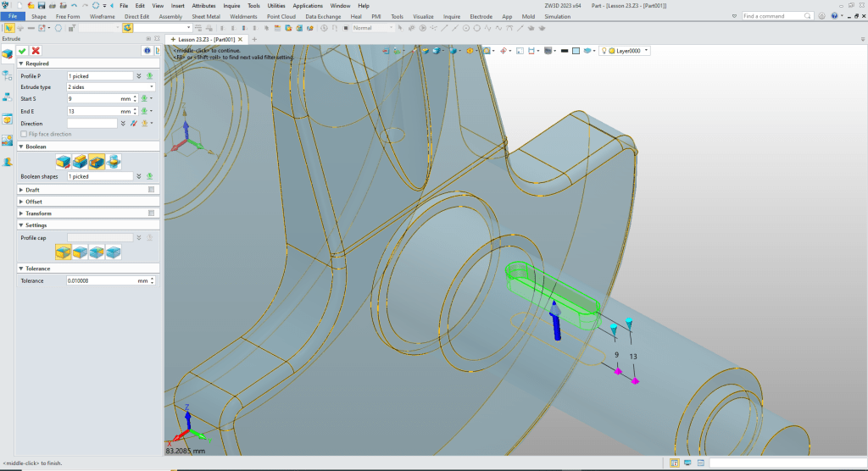Tick the Draft section checkbox
The height and width of the screenshot is (471, 868).
[151, 190]
